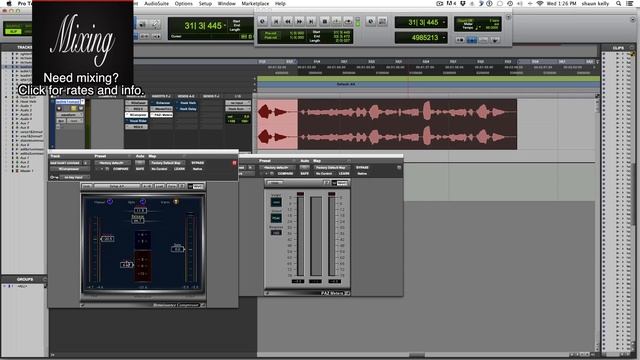Open the waveform track view selector
The image size is (640, 360).
tap(69, 115)
